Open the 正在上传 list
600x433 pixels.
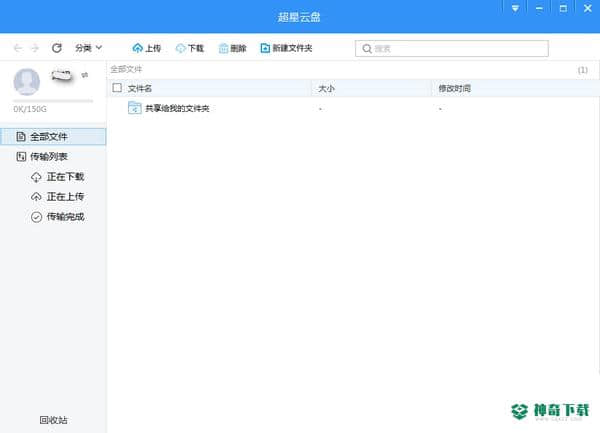57,197
